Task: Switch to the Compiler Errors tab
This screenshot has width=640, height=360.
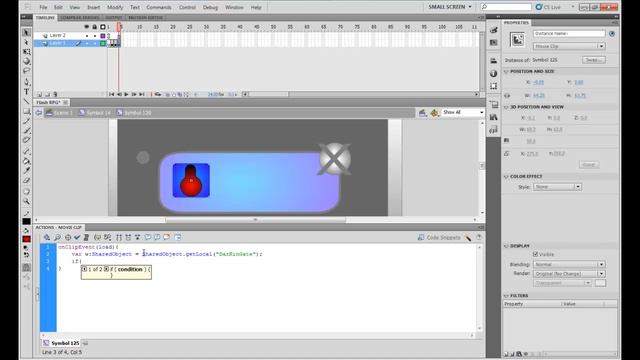Action: tap(80, 18)
